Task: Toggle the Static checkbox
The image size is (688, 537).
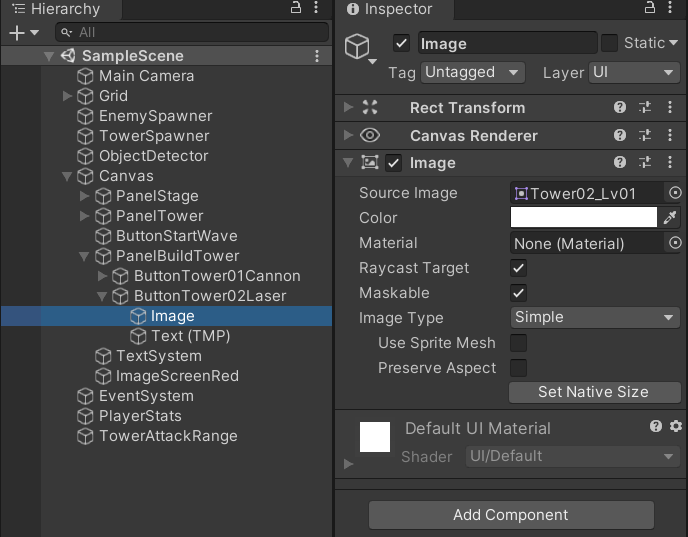Action: [609, 43]
